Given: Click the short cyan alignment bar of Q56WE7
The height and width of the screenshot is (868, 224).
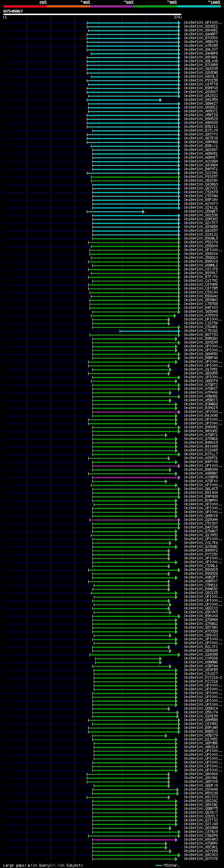Looking at the screenshot, I should pos(115,212).
